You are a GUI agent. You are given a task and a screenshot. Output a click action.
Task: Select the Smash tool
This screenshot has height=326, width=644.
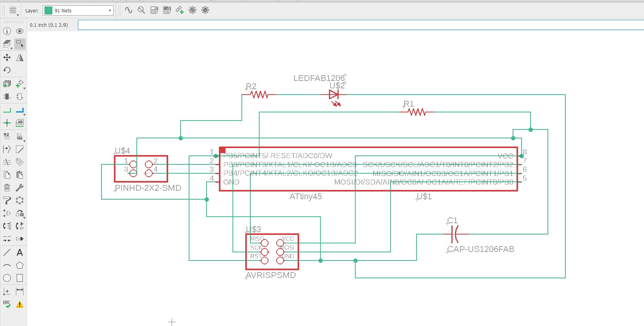[x=7, y=149]
